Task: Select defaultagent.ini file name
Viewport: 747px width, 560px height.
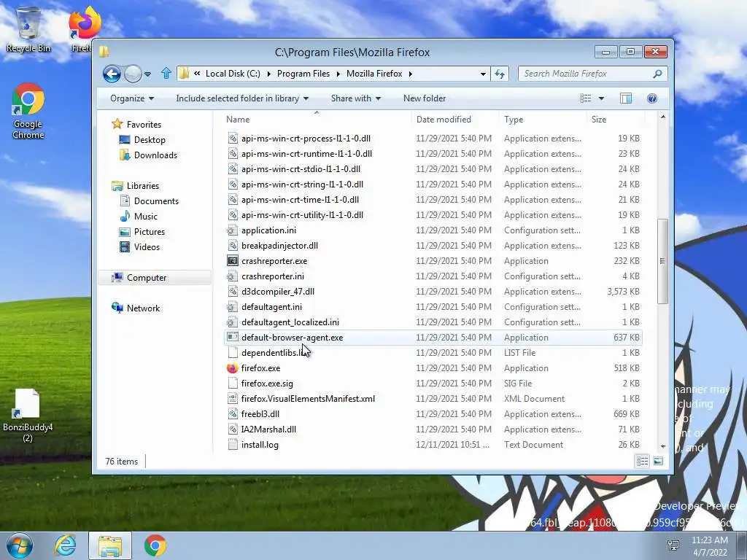Action: 271,307
